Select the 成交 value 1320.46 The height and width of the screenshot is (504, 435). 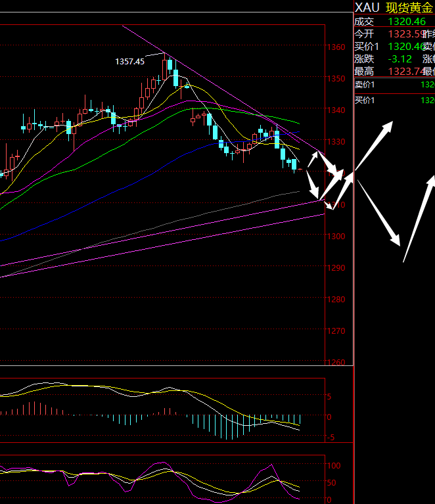[407, 22]
